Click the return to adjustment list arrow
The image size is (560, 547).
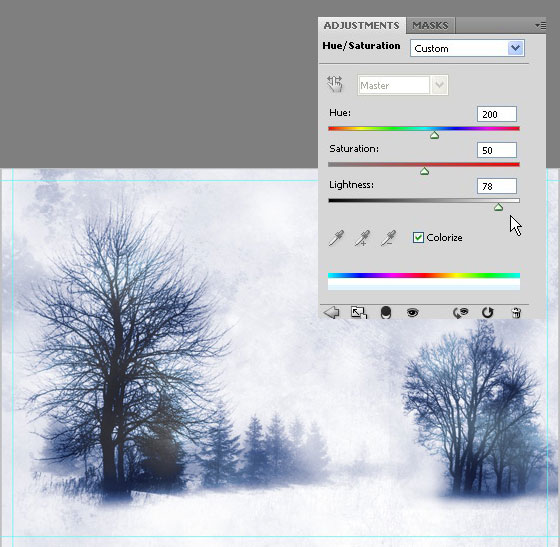tap(331, 312)
